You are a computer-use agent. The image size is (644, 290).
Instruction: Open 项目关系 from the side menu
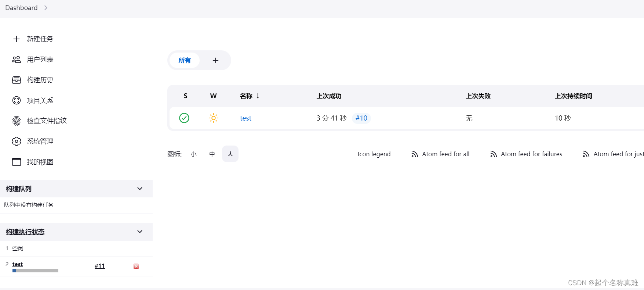pyautogui.click(x=40, y=100)
